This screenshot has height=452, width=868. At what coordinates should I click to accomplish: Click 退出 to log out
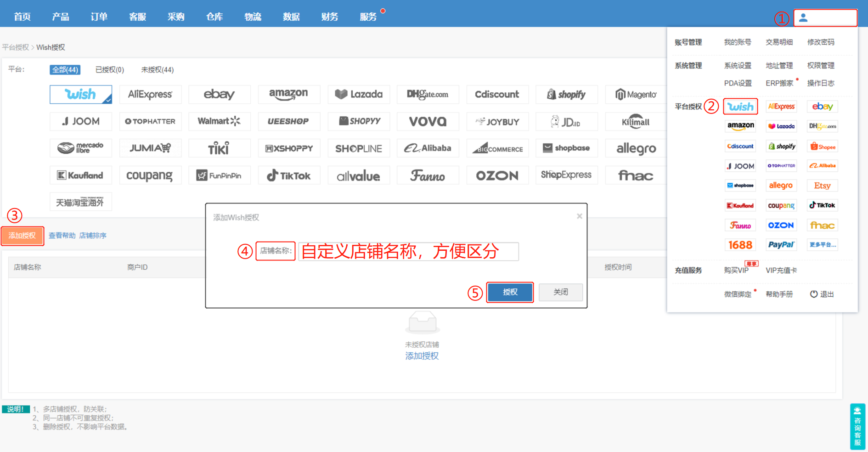822,294
